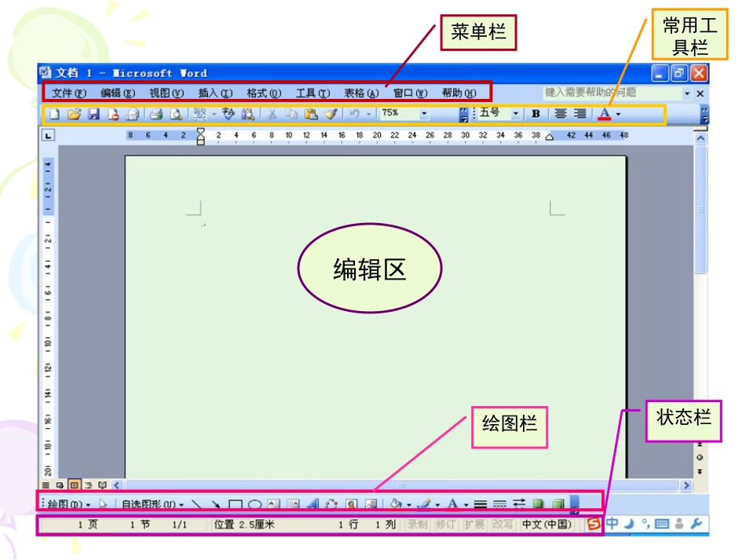The height and width of the screenshot is (560, 746).
Task: Toggle Bold formatting
Action: [x=536, y=114]
